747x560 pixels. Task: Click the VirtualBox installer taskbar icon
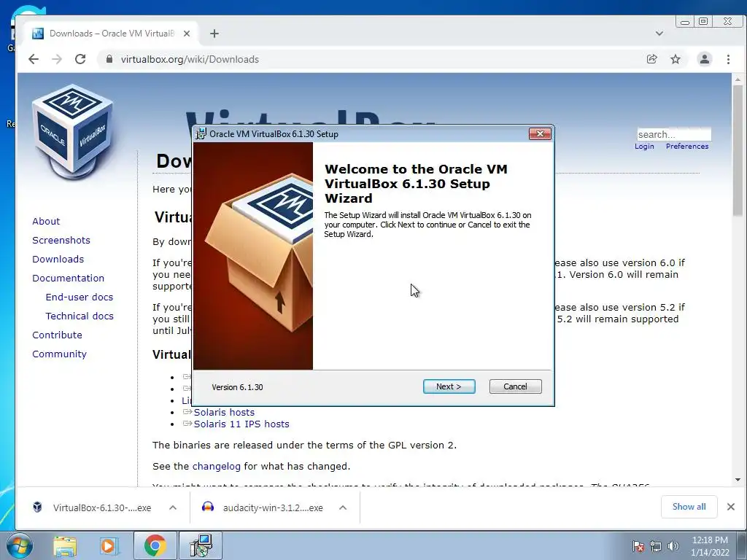click(200, 545)
